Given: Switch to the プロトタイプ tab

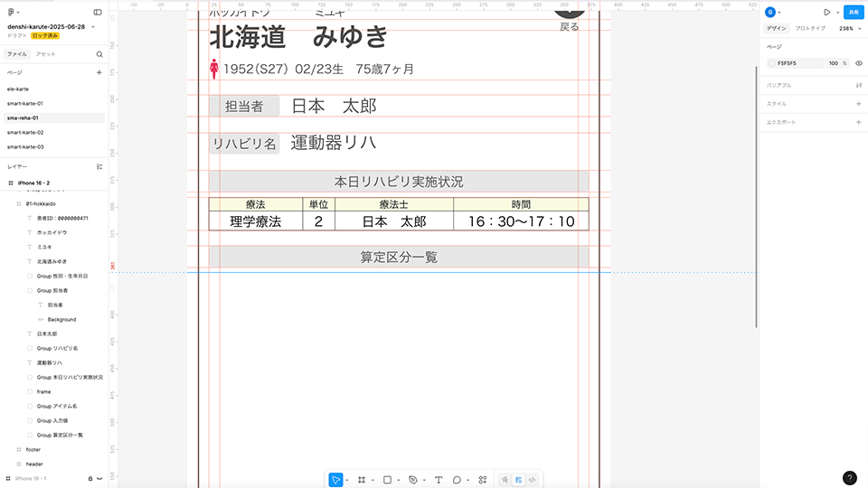Looking at the screenshot, I should (810, 29).
